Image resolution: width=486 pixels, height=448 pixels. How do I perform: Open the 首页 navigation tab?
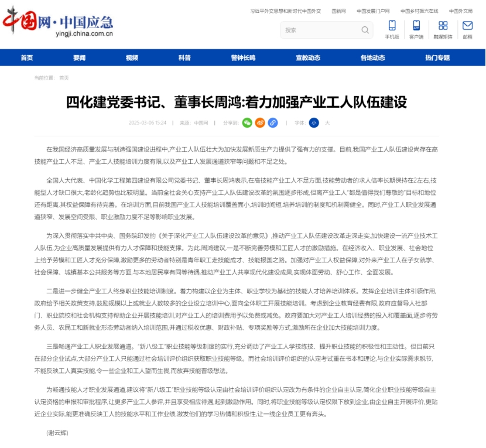26,57
